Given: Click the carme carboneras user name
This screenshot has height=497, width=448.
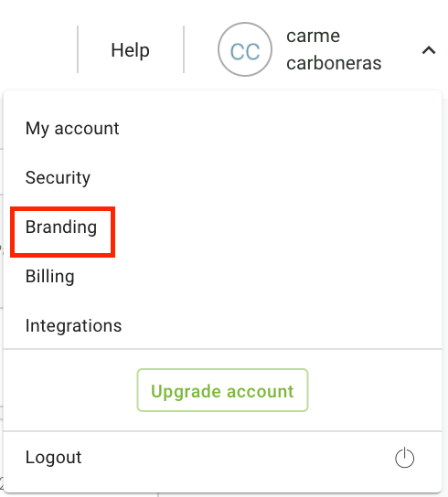Looking at the screenshot, I should pos(334,49).
